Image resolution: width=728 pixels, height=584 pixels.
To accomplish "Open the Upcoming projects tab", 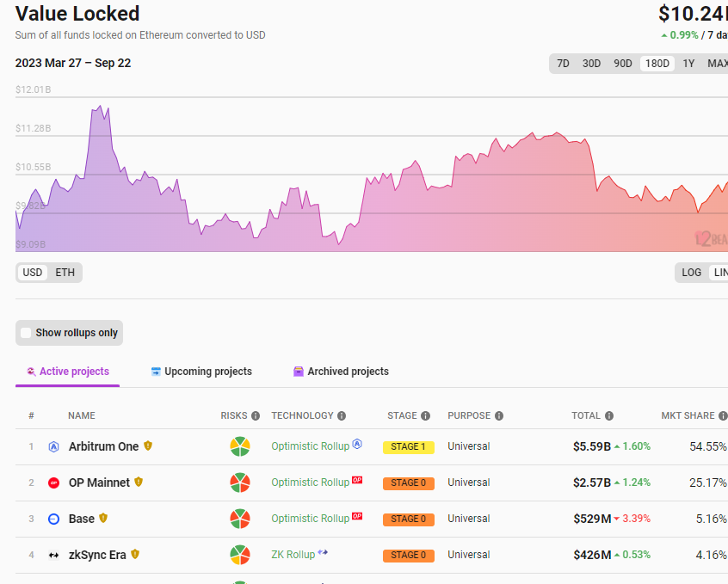I will (201, 372).
